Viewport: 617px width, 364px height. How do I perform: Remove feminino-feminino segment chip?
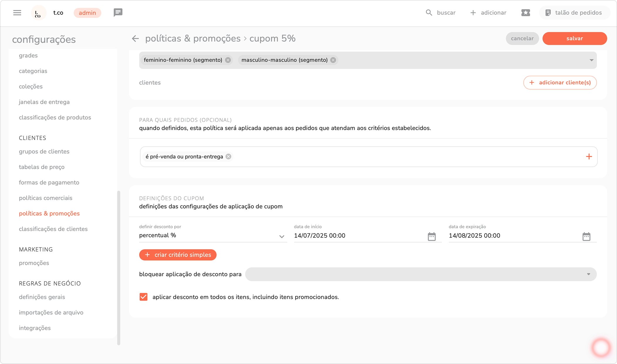[228, 60]
